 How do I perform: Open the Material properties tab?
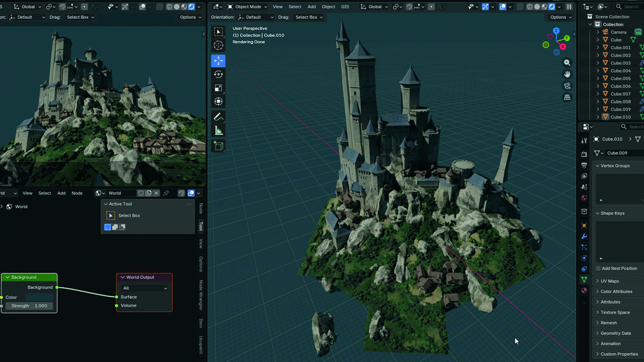tap(584, 290)
